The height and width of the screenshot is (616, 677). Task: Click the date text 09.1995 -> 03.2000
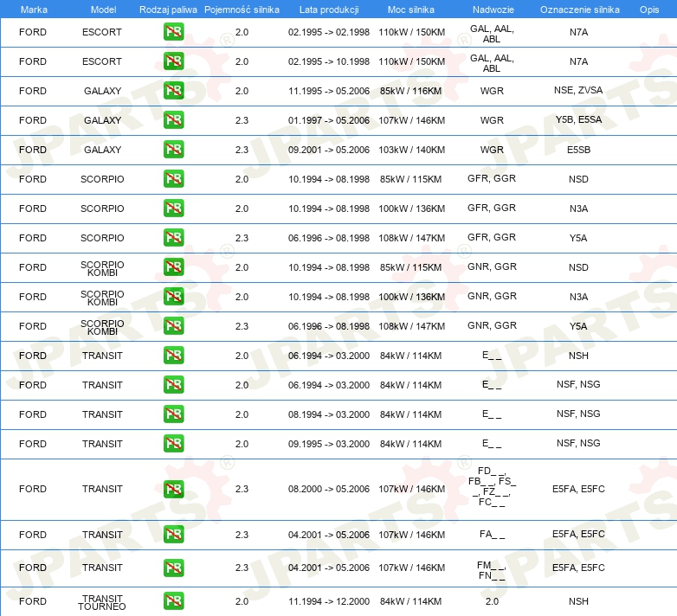329,444
